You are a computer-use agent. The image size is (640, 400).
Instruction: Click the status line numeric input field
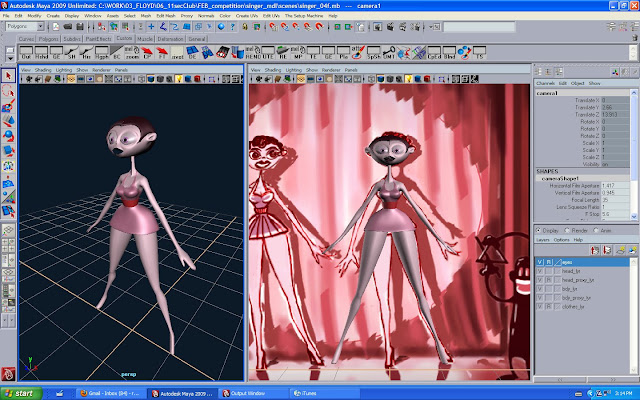pyautogui.click(x=479, y=27)
